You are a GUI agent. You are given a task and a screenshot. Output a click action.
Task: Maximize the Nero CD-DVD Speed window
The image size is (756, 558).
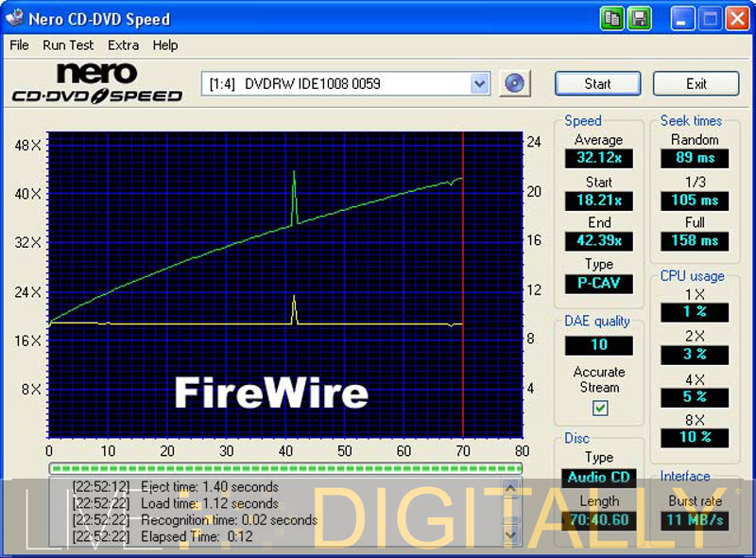pyautogui.click(x=710, y=18)
